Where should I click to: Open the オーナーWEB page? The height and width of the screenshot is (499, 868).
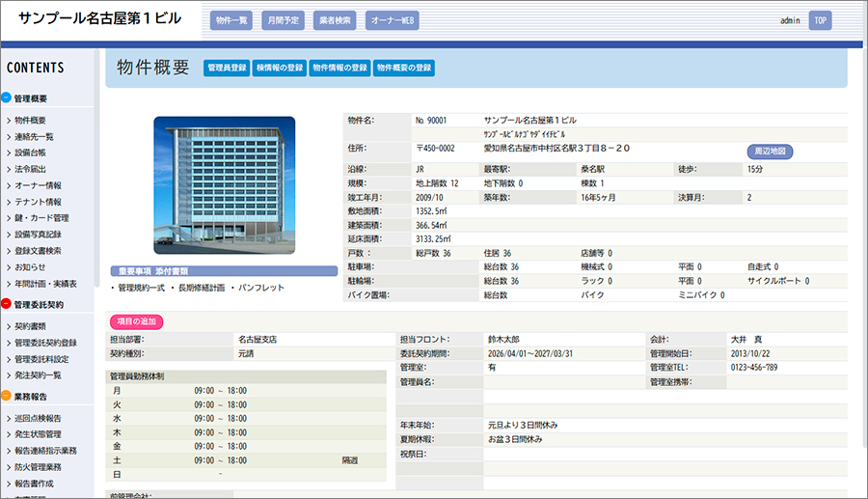pos(393,20)
